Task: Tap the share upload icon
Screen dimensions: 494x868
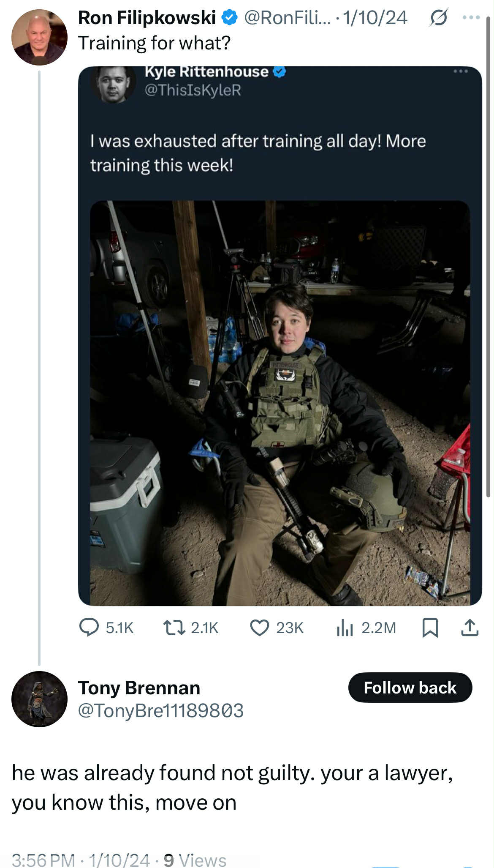Action: (x=470, y=628)
